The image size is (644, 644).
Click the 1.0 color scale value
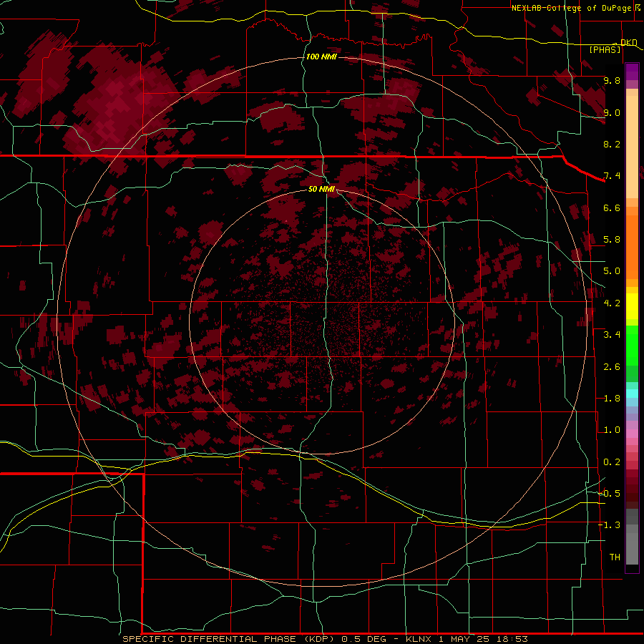tap(612, 430)
